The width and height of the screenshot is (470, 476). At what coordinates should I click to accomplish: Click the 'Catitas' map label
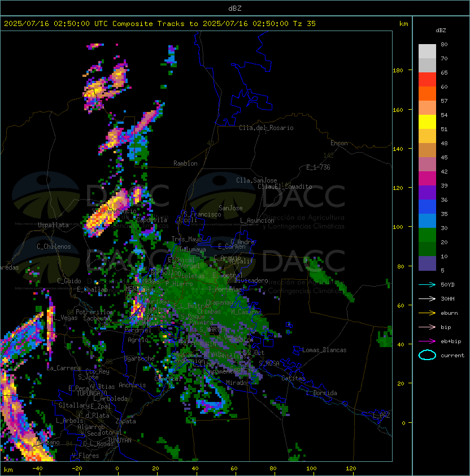coord(293,378)
